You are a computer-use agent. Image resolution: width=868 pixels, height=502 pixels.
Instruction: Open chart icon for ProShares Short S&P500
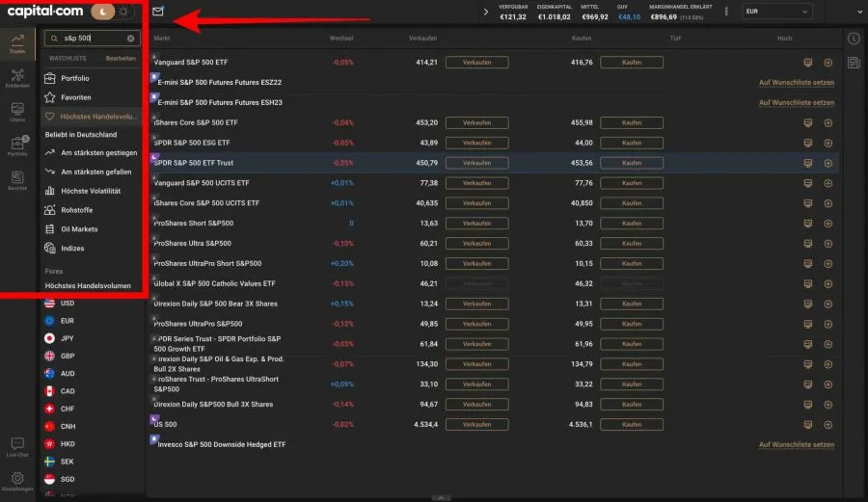[x=807, y=224]
